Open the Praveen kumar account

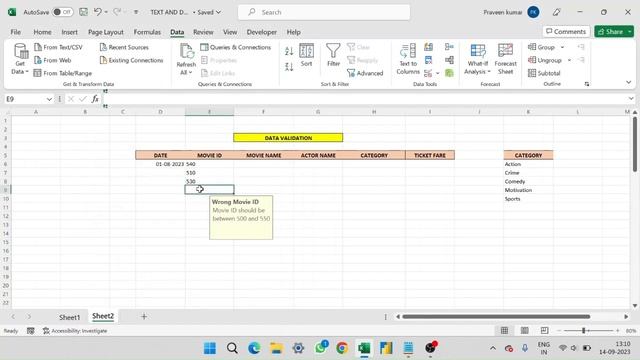[x=511, y=12]
